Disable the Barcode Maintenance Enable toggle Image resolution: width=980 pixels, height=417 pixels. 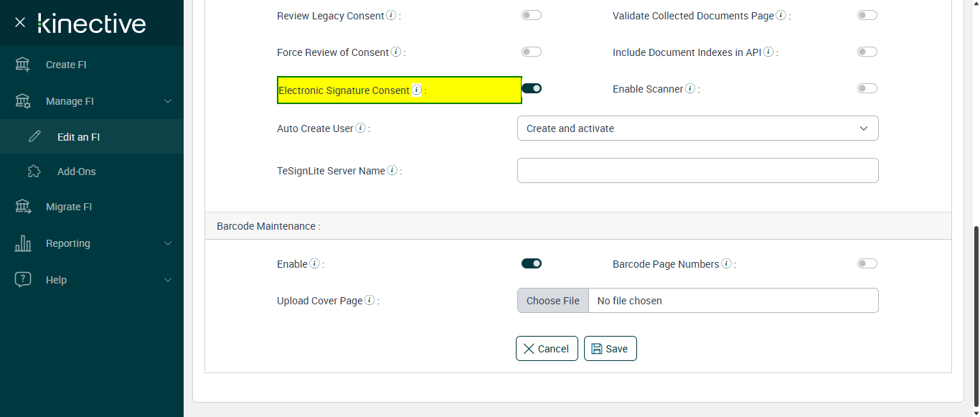click(x=532, y=263)
